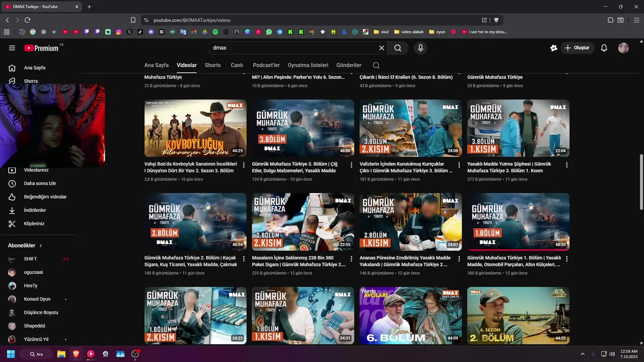Play the Kovboyluğun Bilinmeyen Yönleri thumbnail
Image resolution: width=644 pixels, height=362 pixels.
[x=195, y=128]
